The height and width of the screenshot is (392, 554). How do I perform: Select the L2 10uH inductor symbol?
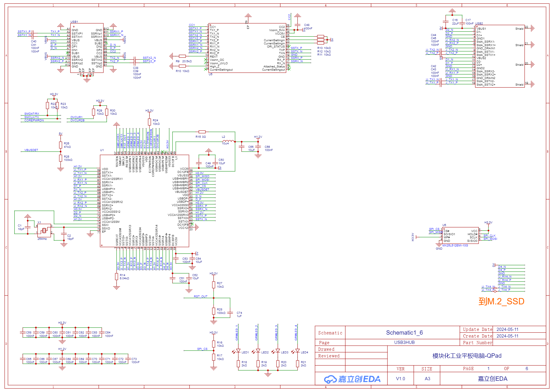[x=229, y=141]
